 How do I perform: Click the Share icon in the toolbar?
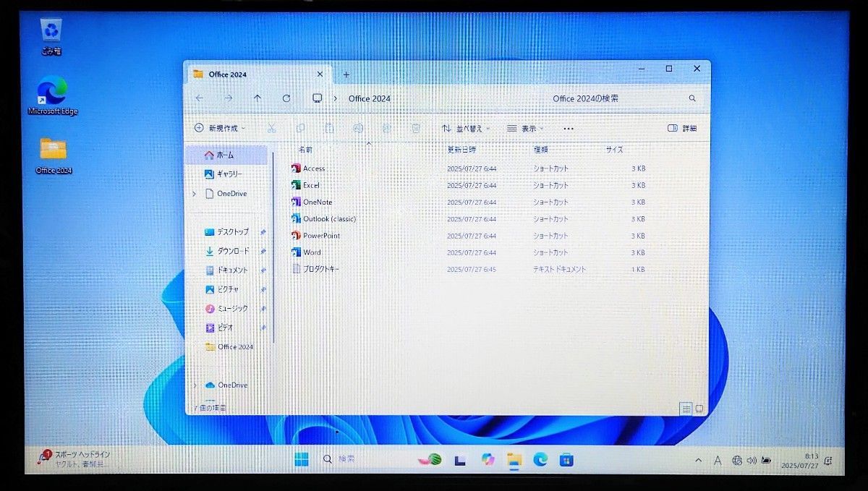[387, 128]
